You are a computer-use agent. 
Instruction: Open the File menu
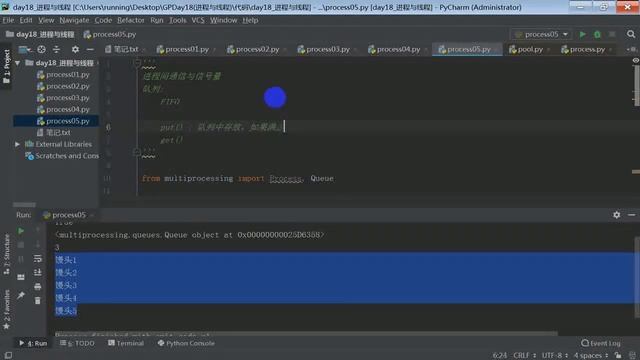click(8, 20)
